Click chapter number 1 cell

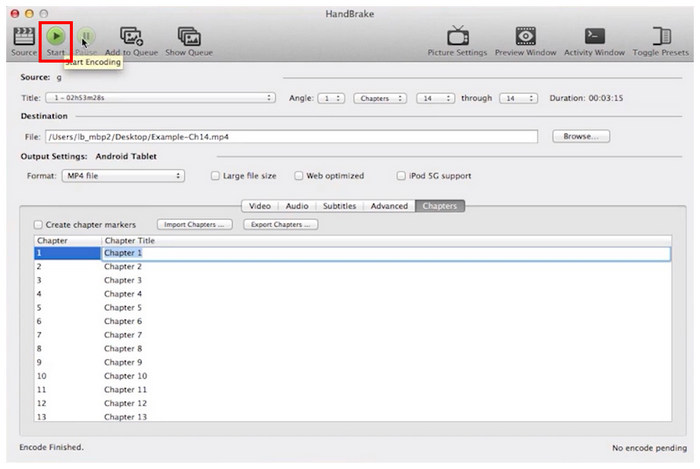point(67,253)
